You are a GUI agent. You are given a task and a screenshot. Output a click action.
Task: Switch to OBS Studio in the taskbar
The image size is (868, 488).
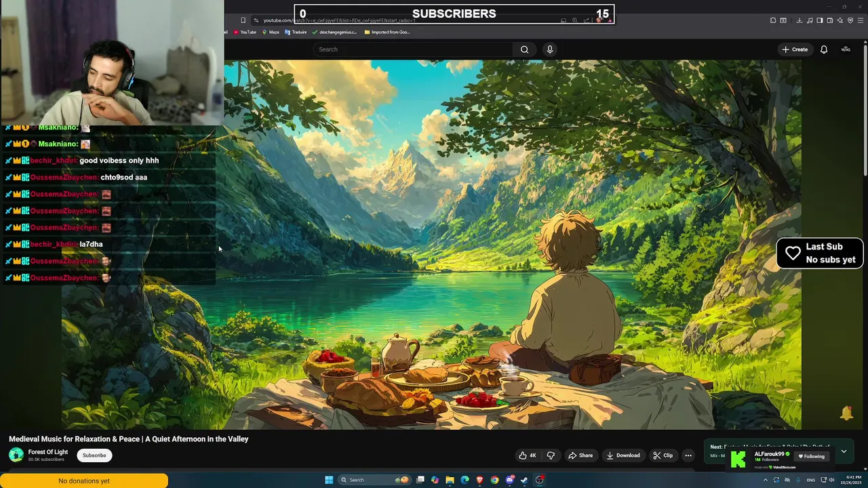[540, 480]
